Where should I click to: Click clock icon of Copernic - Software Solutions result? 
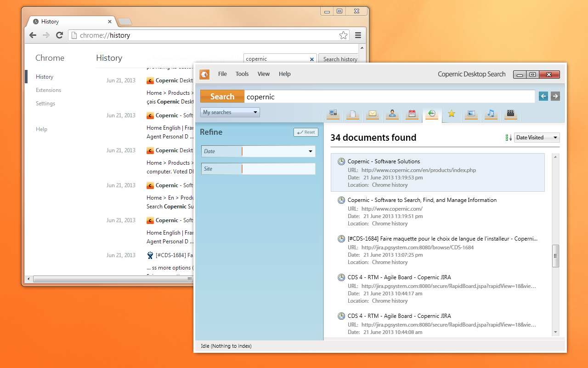[x=341, y=161]
